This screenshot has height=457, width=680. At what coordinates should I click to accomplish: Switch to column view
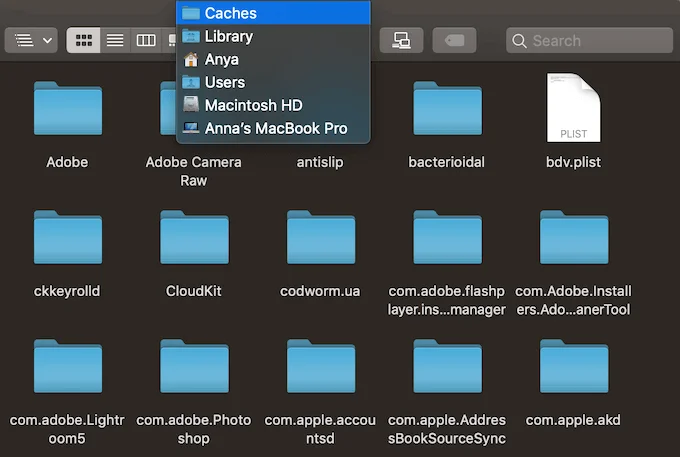point(146,40)
